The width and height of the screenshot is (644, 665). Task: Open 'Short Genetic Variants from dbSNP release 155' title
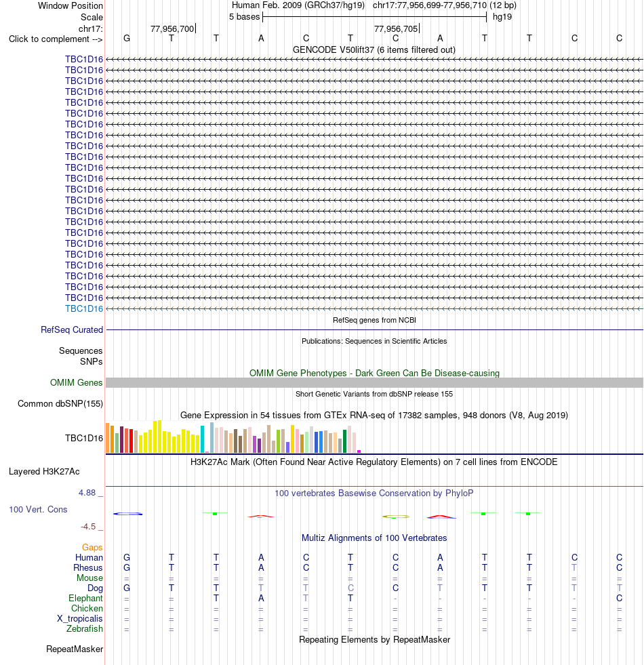(374, 394)
